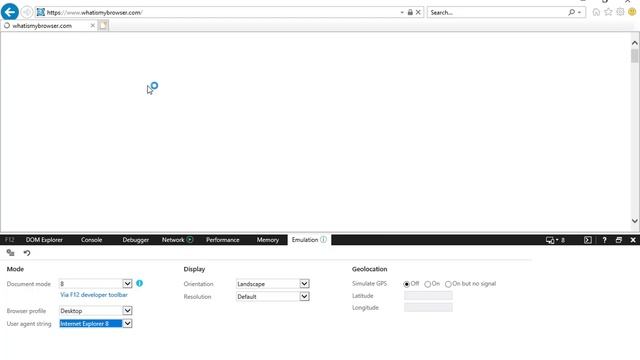Click the Longitude input field

(x=428, y=308)
